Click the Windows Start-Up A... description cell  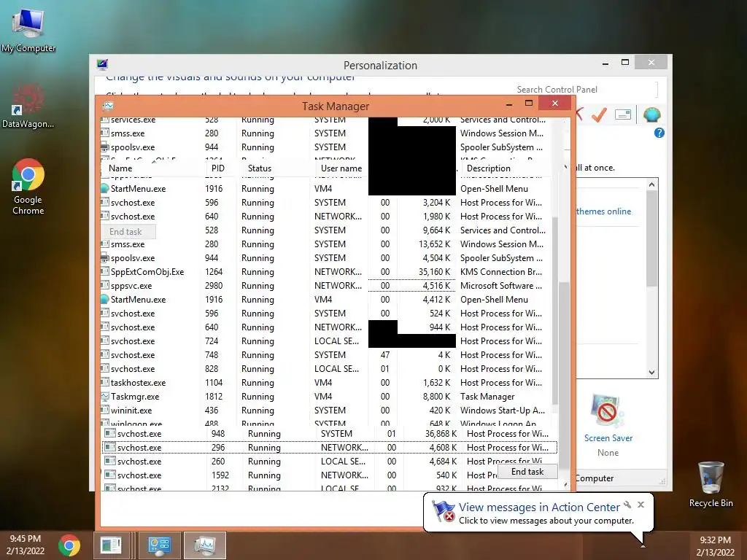502,410
